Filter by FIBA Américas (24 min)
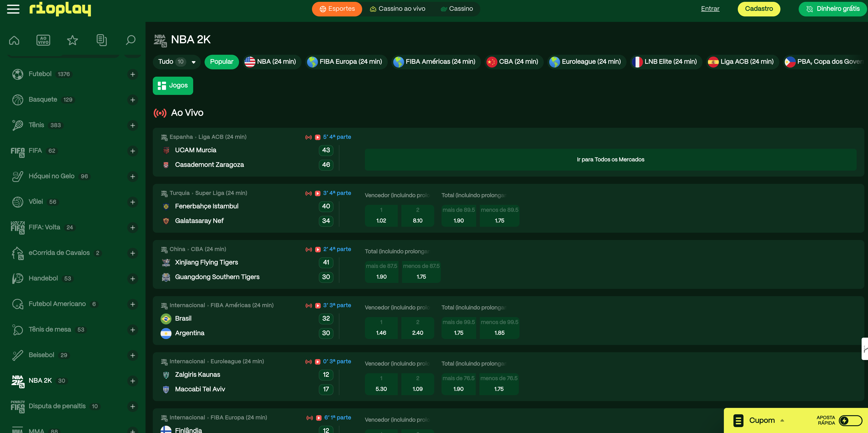 point(436,62)
